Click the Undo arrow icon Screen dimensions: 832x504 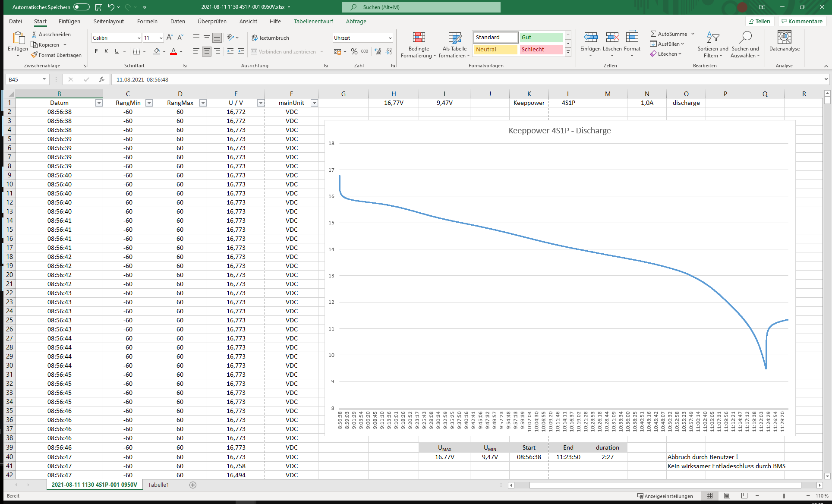pos(111,7)
